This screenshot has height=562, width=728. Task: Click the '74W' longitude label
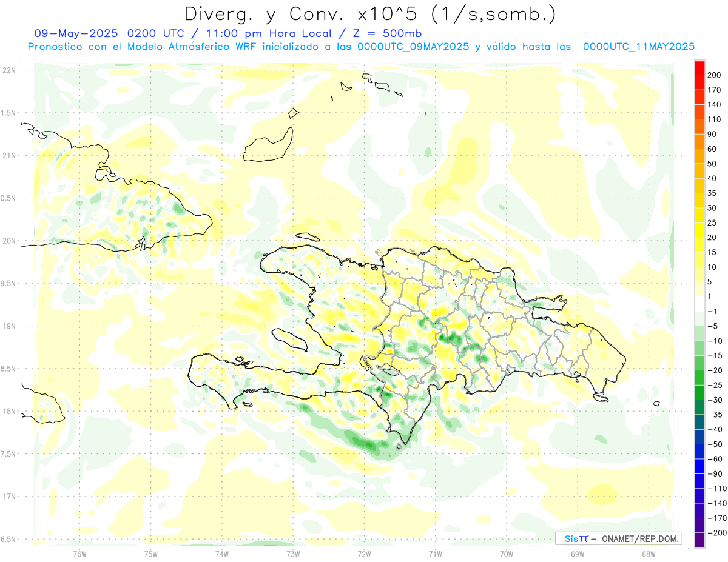[221, 553]
